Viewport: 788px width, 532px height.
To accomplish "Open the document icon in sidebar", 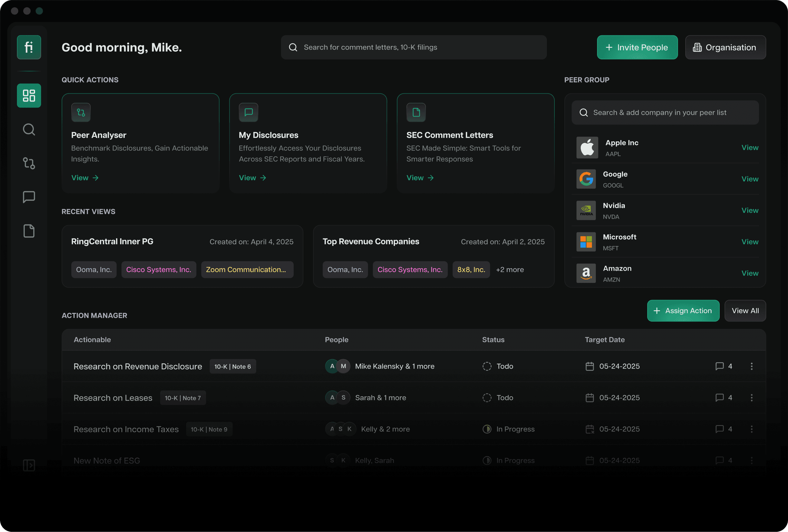I will (29, 231).
